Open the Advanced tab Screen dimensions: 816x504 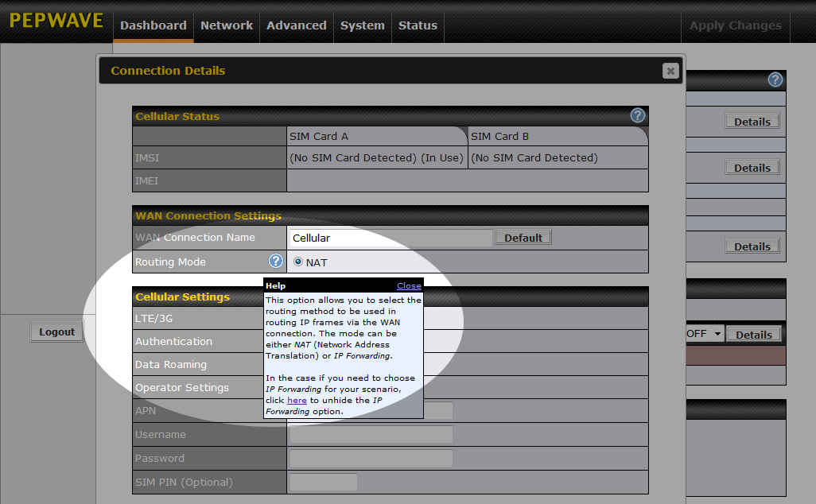[x=296, y=25]
